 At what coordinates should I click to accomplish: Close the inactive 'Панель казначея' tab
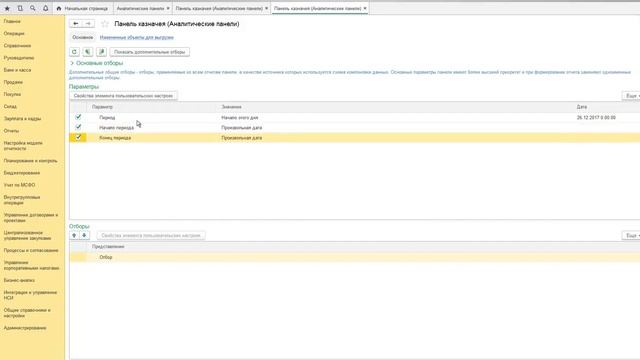tap(267, 8)
